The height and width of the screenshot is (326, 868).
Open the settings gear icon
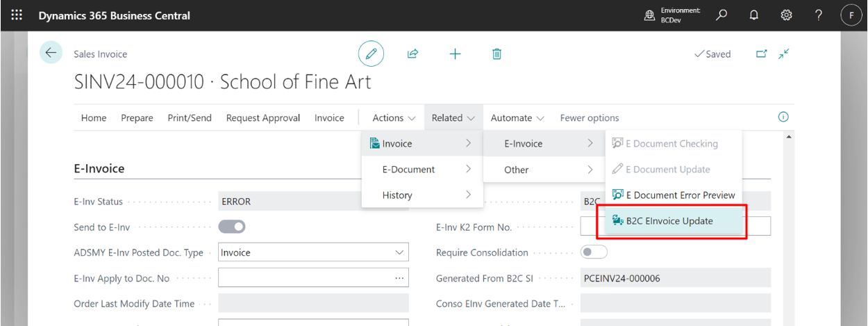coord(786,15)
